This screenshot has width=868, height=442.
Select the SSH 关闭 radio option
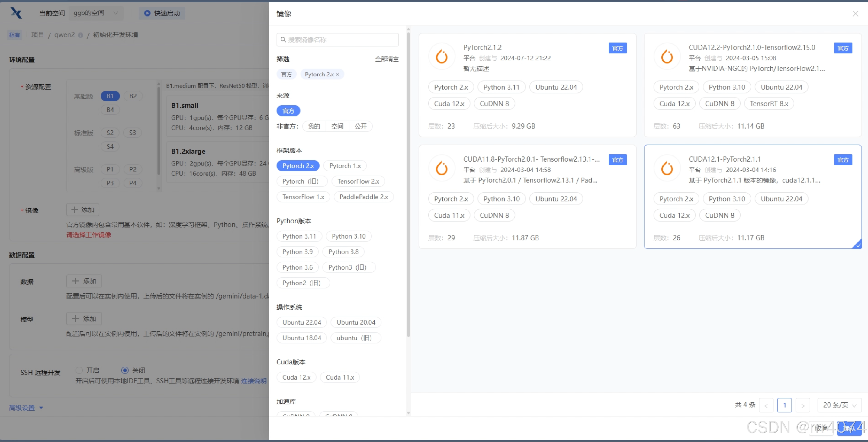pos(125,370)
